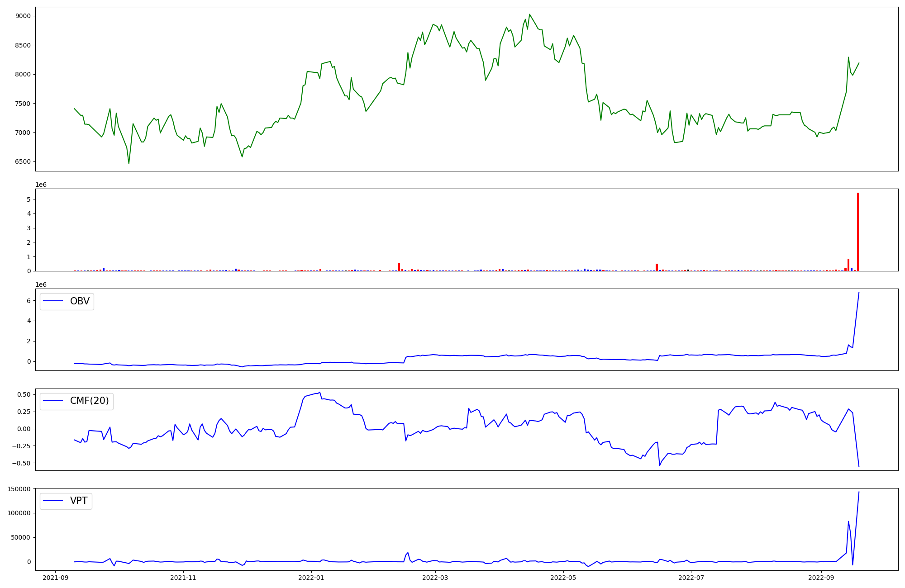Click the 150000 tick on VPT axis
The width and height of the screenshot is (905, 588).
coord(19,489)
